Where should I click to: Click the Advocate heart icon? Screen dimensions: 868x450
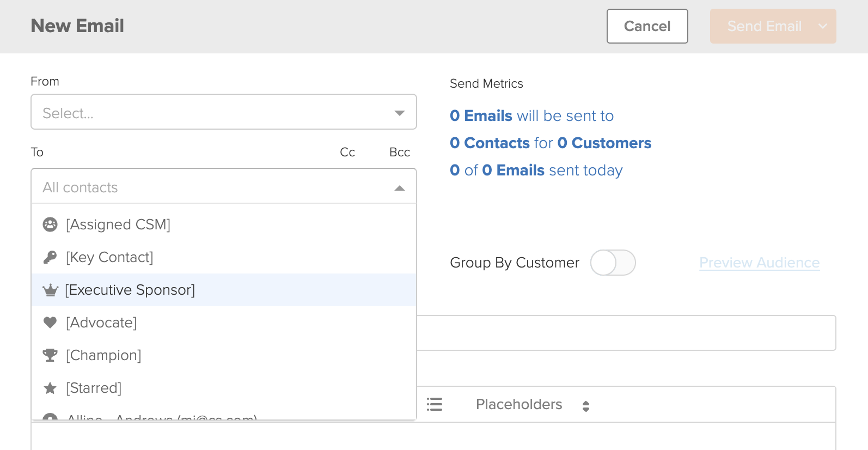[x=50, y=323]
